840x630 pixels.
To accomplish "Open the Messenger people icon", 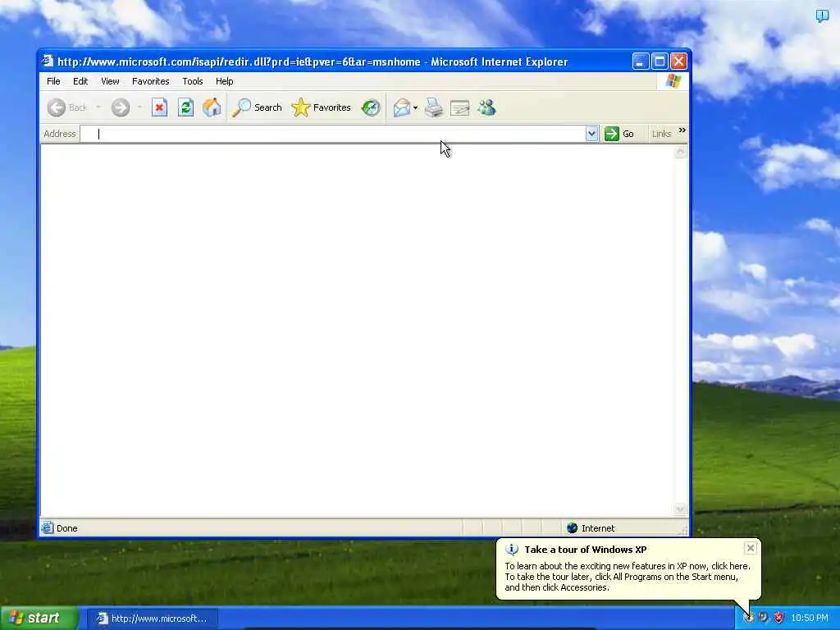I will 486,107.
